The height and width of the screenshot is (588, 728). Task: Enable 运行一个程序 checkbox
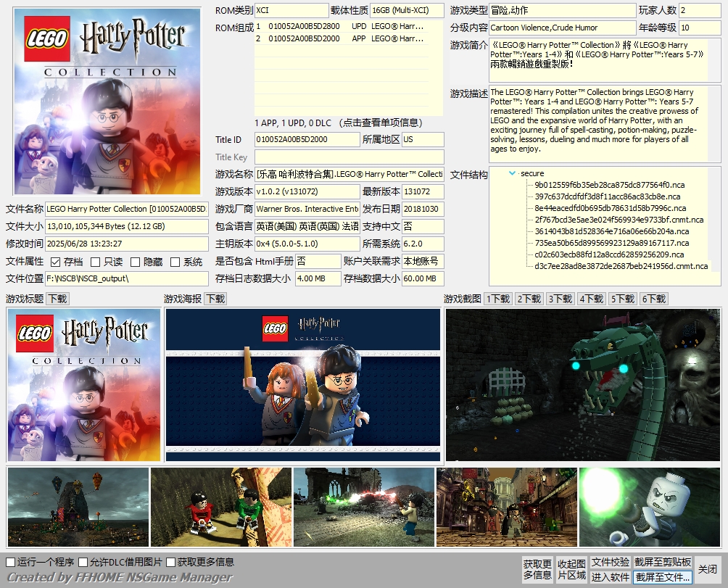[11, 562]
